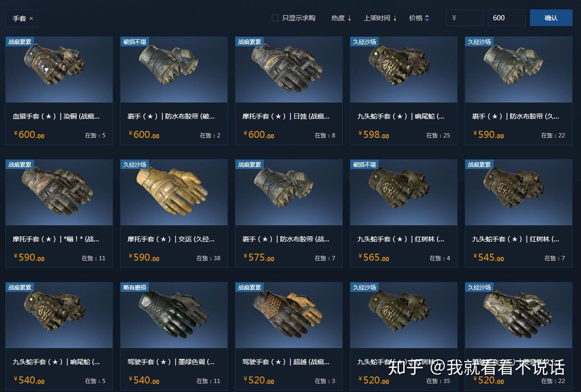
Task: Select the 裹手 防水布胶带 listing priced ¥575
Action: (289, 213)
